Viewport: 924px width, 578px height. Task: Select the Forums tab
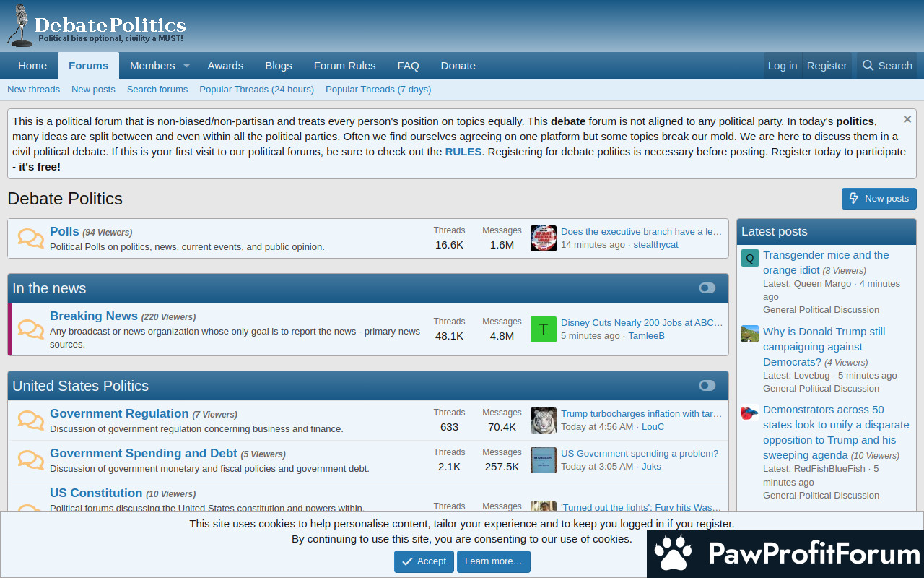[88, 66]
